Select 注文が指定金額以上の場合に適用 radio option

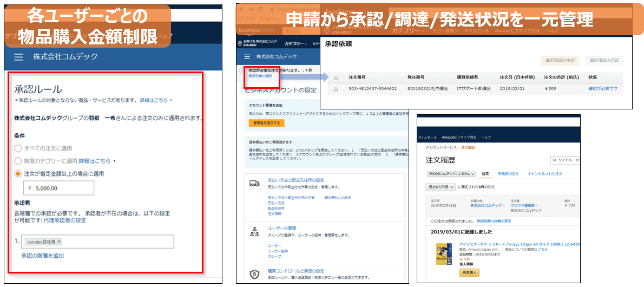[18, 173]
